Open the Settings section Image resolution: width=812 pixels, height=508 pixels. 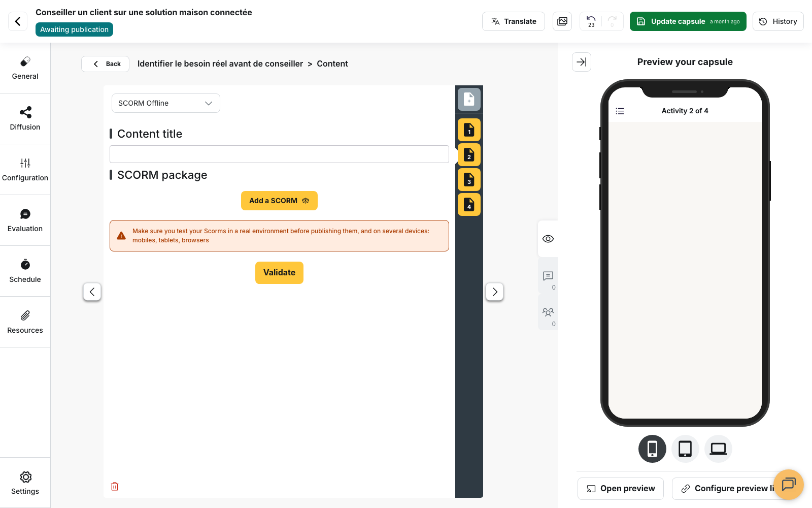[25, 483]
